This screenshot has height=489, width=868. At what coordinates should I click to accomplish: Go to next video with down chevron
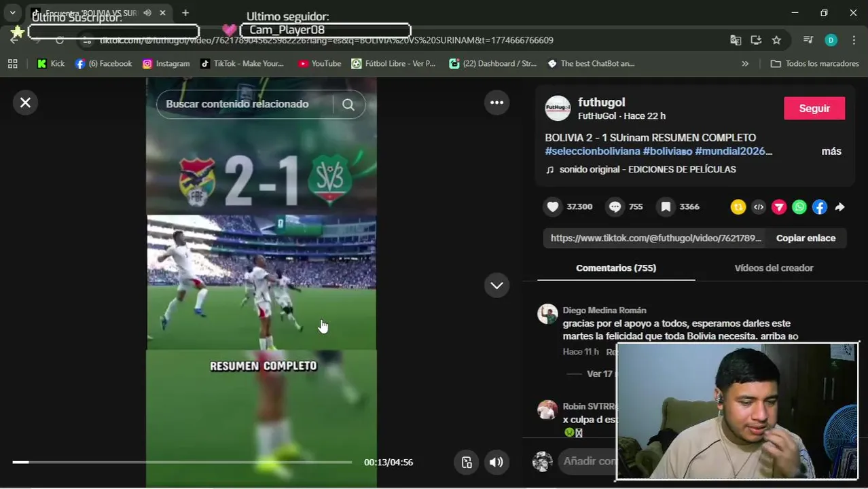pos(497,285)
